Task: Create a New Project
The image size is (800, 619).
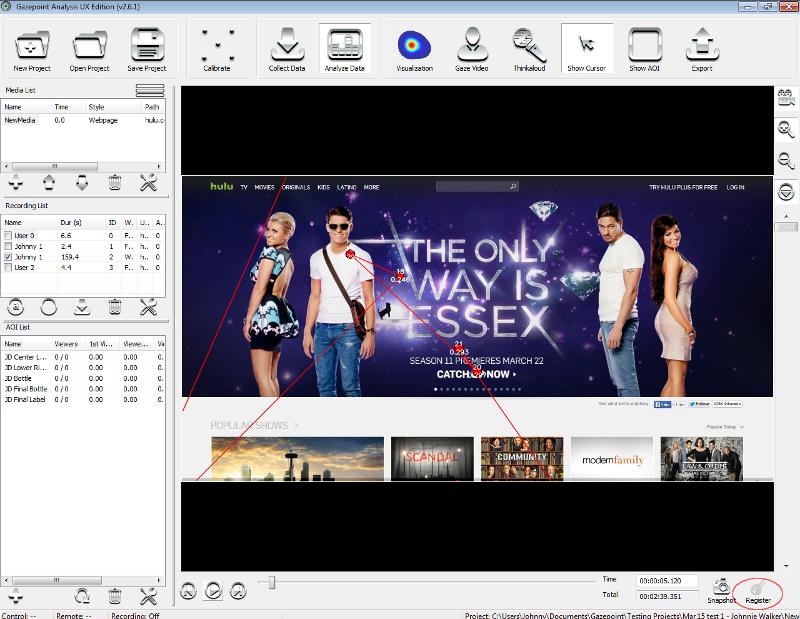Action: point(32,49)
